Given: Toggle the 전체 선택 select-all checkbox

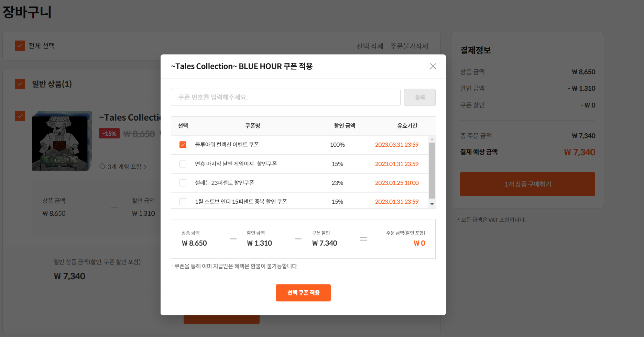Looking at the screenshot, I should (x=20, y=46).
